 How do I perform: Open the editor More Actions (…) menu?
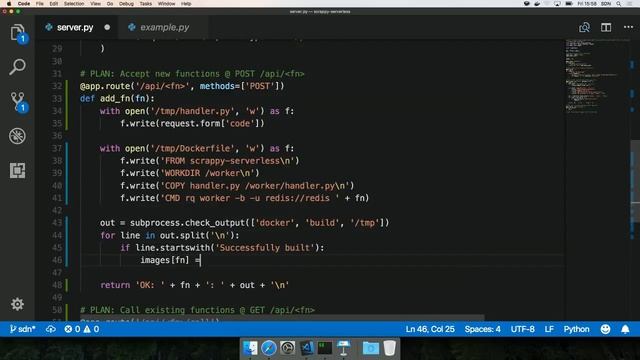click(x=628, y=27)
